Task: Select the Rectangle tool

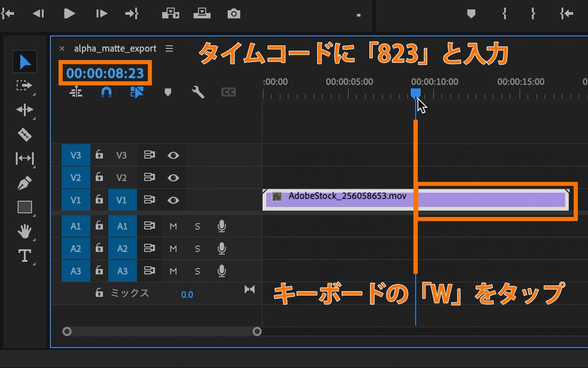Action: pyautogui.click(x=25, y=207)
